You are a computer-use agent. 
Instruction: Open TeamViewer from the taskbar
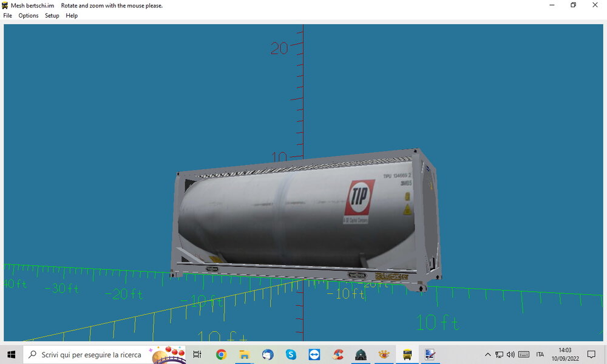314,354
